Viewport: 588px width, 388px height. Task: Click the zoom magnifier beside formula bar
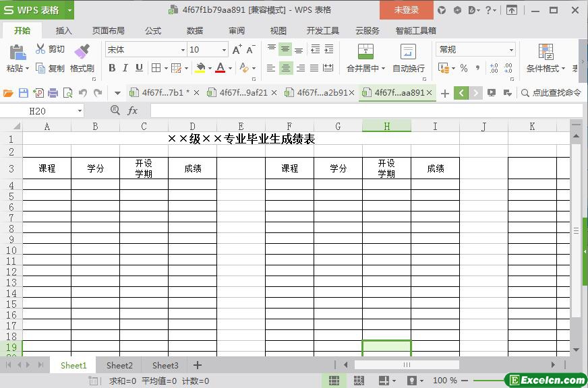click(x=115, y=110)
